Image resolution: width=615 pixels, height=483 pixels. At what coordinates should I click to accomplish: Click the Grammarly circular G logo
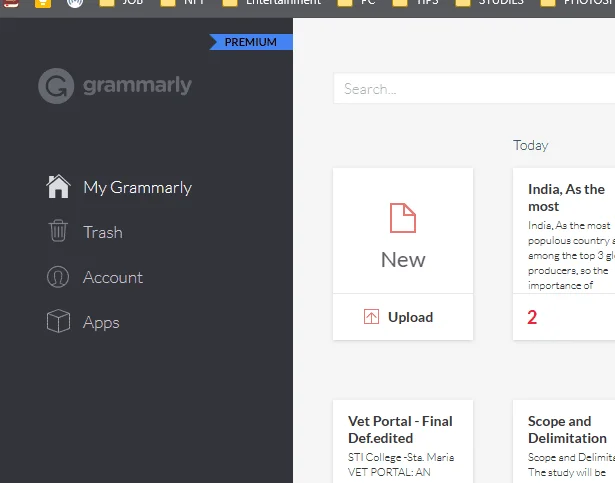(x=56, y=86)
